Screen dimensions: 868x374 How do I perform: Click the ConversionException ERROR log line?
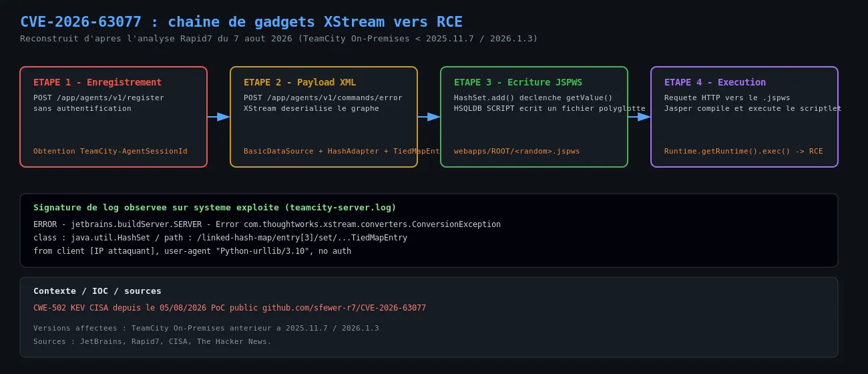267,224
